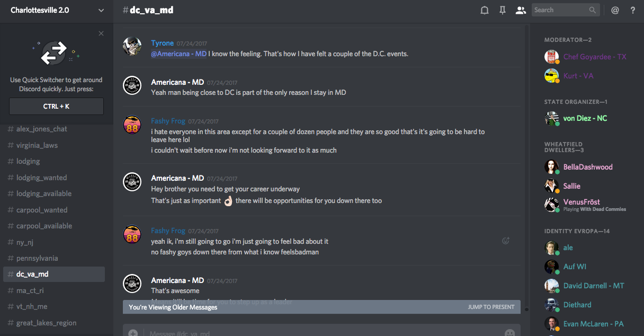Open recent mentions with @ icon
The image size is (644, 336).
(x=615, y=10)
